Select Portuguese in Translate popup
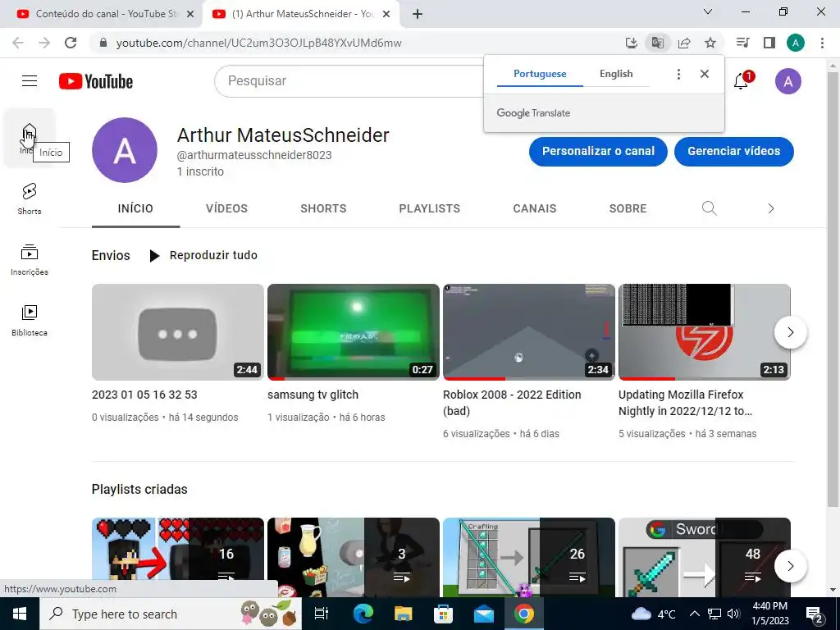Viewport: 840px width, 630px height. (540, 74)
